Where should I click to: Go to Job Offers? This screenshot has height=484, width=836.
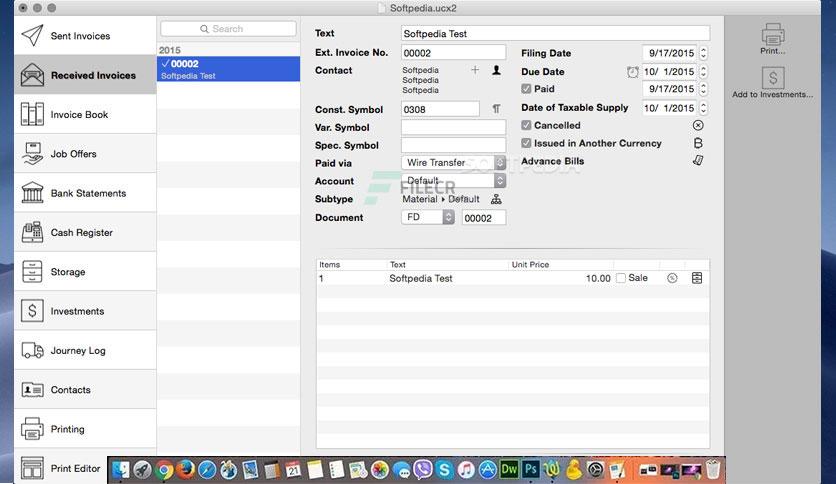tap(85, 154)
